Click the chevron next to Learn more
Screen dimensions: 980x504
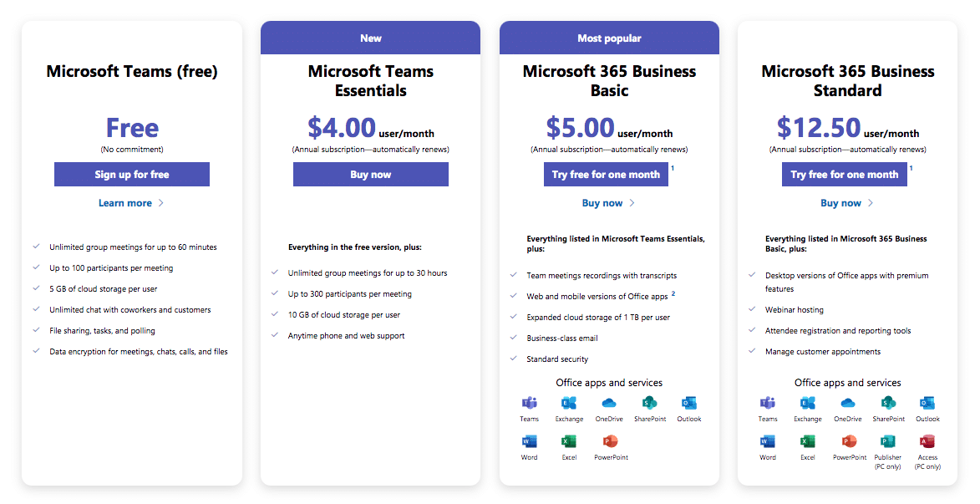click(161, 202)
